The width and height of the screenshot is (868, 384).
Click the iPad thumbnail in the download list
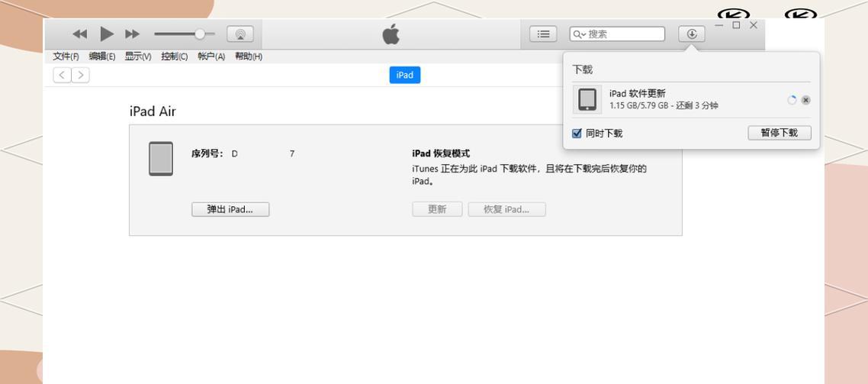click(x=587, y=100)
